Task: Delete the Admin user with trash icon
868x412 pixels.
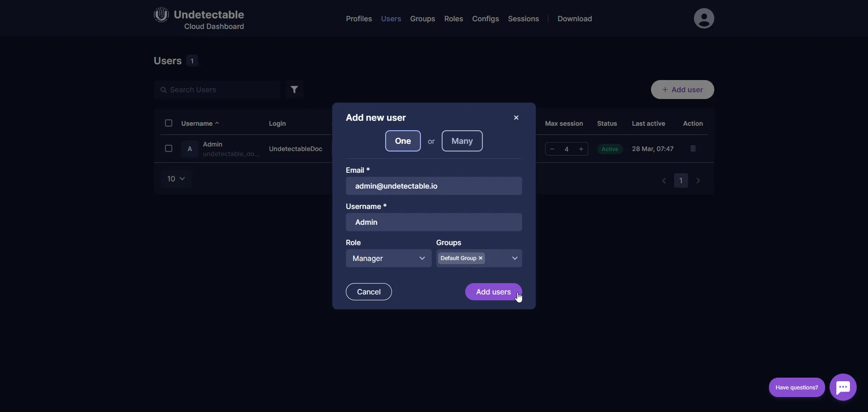Action: (x=693, y=148)
